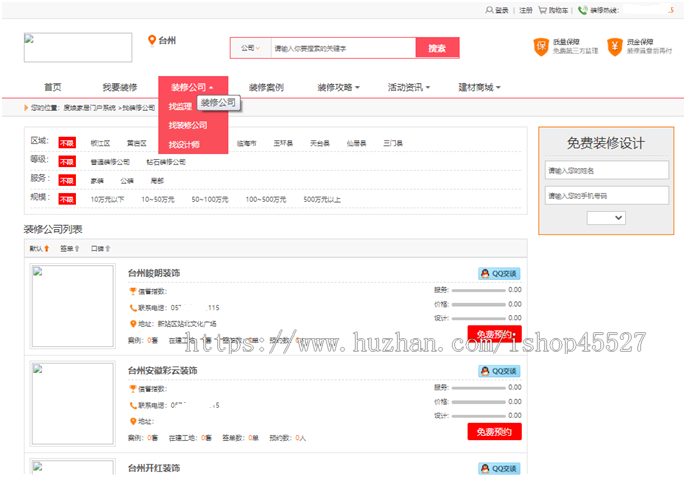The height and width of the screenshot is (477, 686).
Task: Click the orange ¥ fund shield icon
Action: tap(615, 46)
